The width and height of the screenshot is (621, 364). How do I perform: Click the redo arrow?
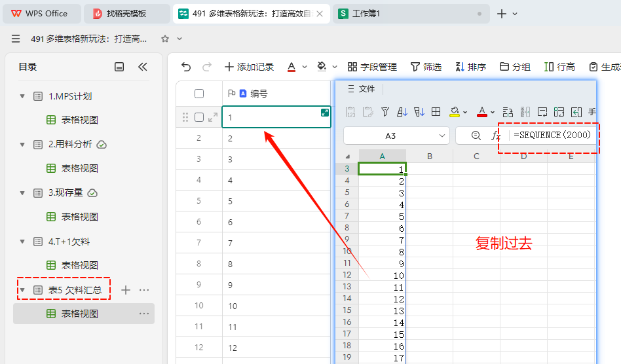click(x=207, y=67)
